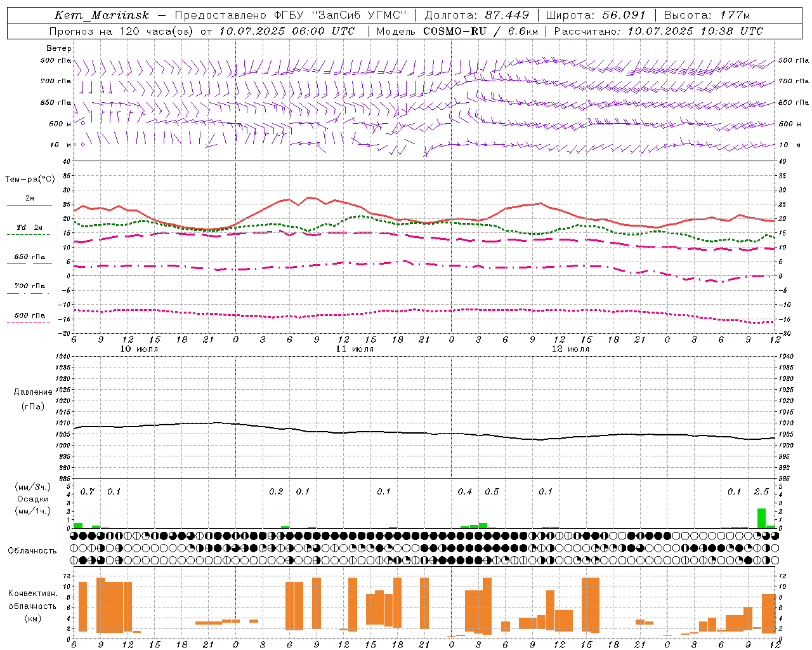Click the "Модель COSMO-RU / 6.6км" text
Viewport: 812px width, 650px height.
pos(459,31)
